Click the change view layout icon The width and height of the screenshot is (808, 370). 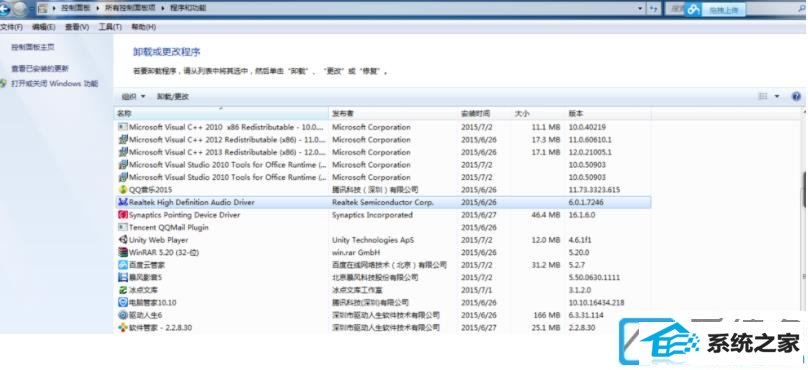(763, 96)
